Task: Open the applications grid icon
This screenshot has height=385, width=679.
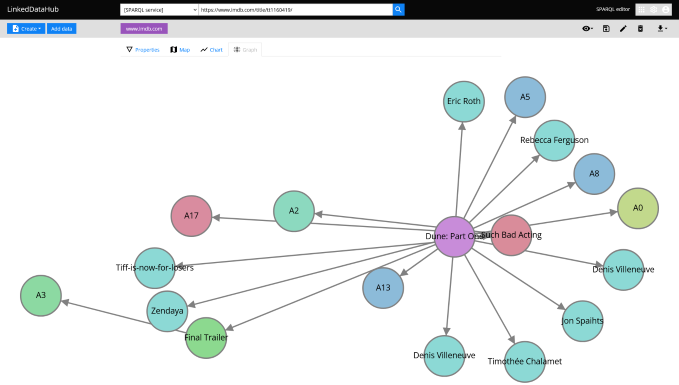Action: (x=641, y=10)
